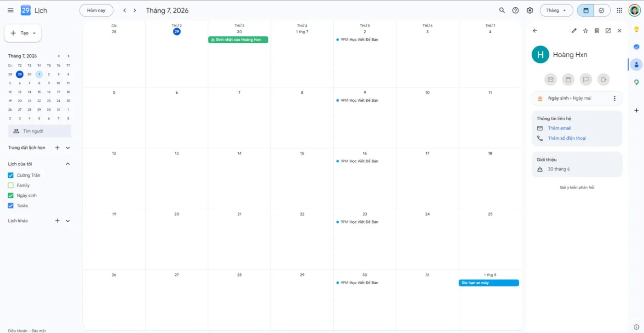Viewport: 644px width, 333px height.
Task: Open the Gia hạn xe máy event
Action: 489,283
